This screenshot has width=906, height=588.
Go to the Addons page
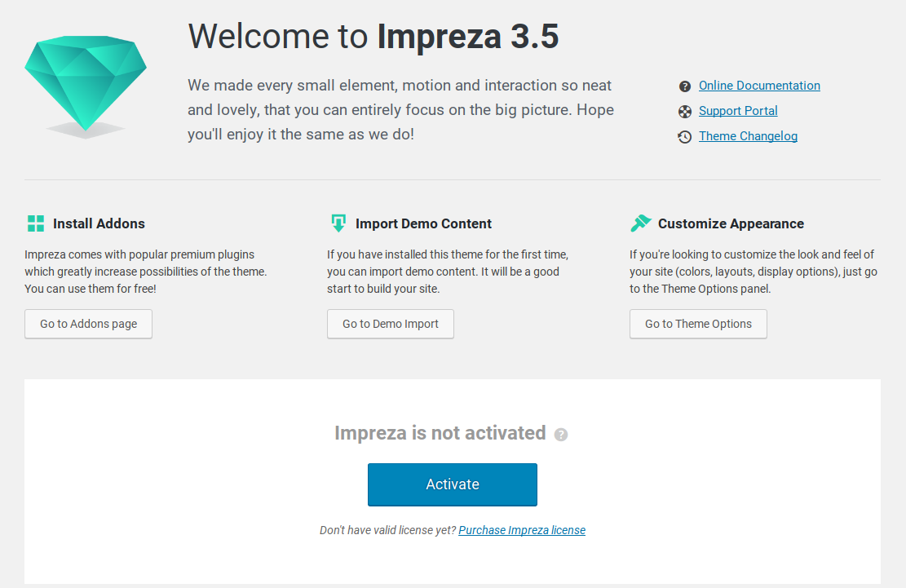[x=88, y=324]
